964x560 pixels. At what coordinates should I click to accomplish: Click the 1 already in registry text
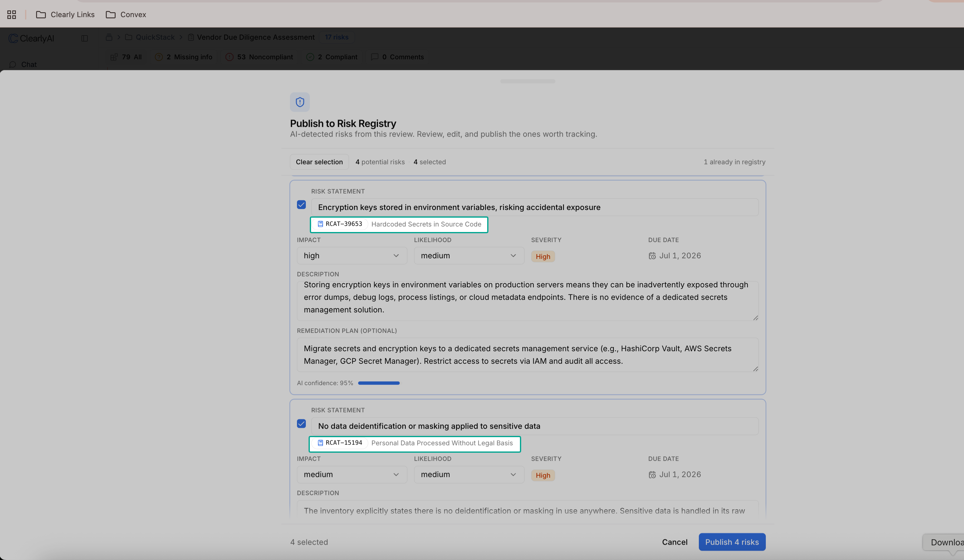click(735, 162)
